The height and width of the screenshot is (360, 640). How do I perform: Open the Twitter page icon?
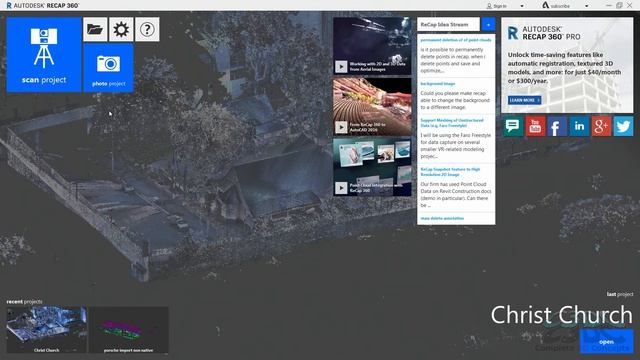coord(624,126)
